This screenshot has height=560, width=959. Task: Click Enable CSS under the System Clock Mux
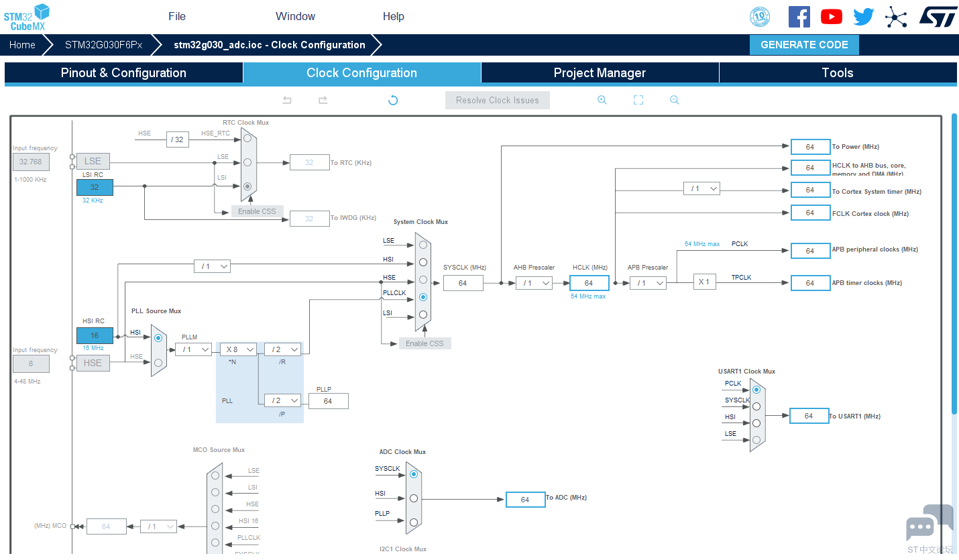point(425,343)
